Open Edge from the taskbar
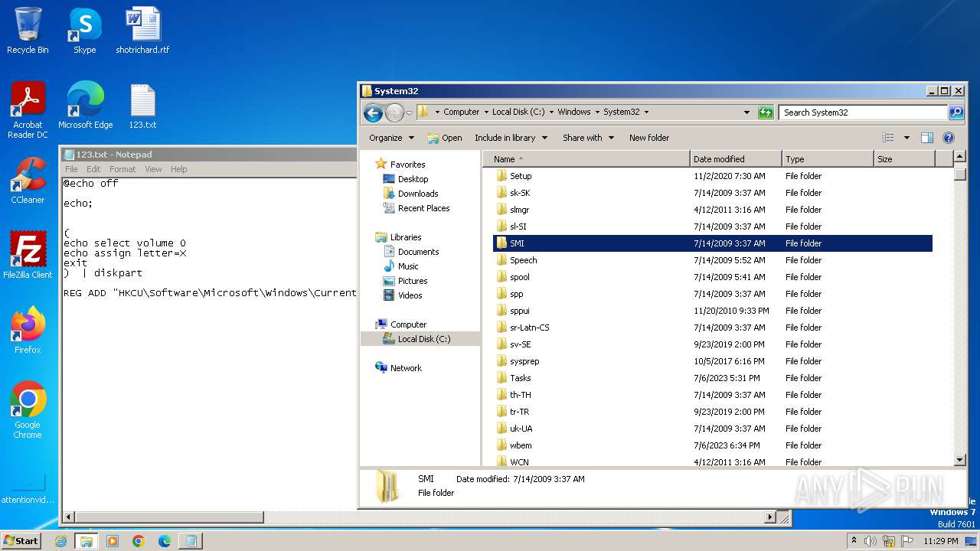This screenshot has width=980, height=551. (x=165, y=541)
